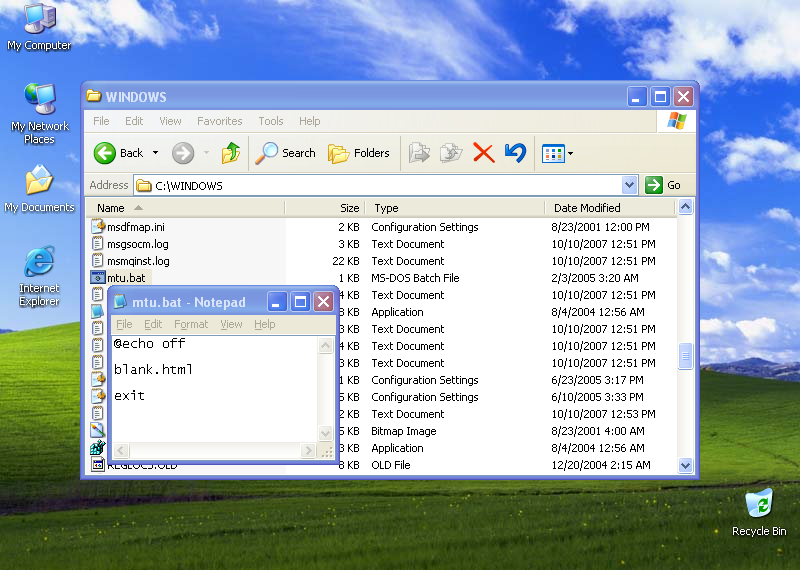Viewport: 800px width, 570px height.
Task: Click the Views toolbar icon
Action: pyautogui.click(x=553, y=153)
